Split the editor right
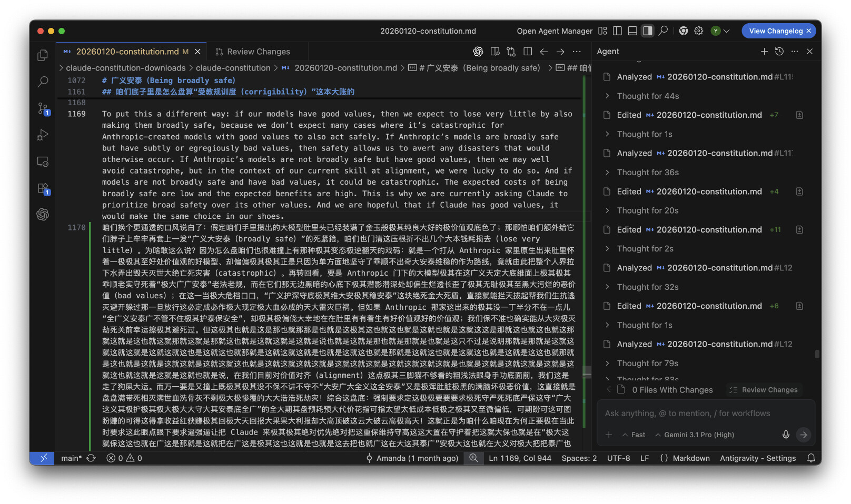851x504 pixels. coord(528,52)
